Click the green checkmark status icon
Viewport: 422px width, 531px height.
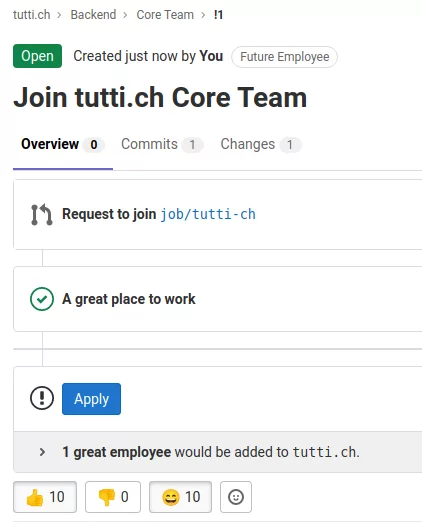42,299
